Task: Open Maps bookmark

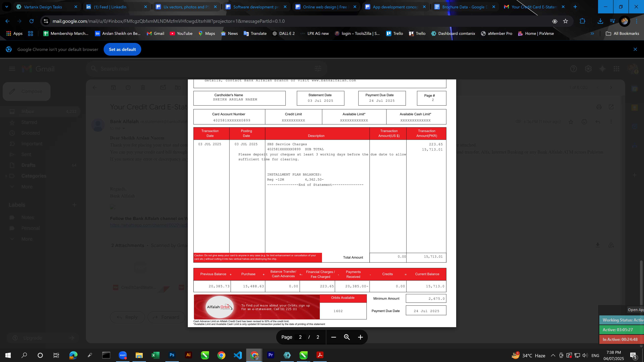Action: pyautogui.click(x=206, y=34)
